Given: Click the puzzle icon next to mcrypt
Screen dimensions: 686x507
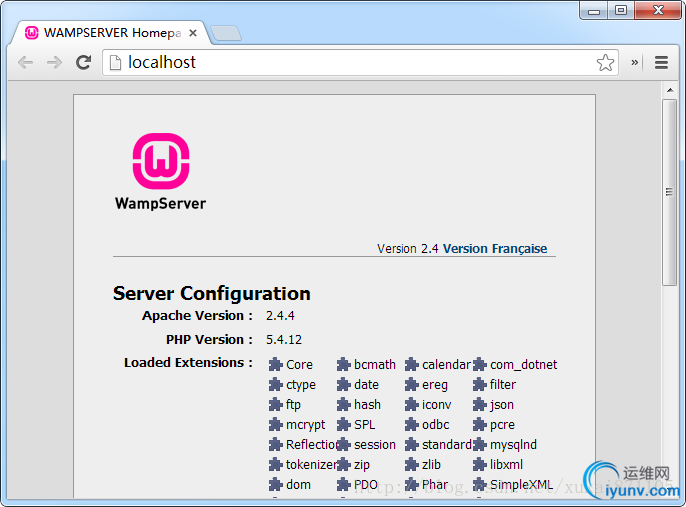Looking at the screenshot, I should (x=276, y=424).
